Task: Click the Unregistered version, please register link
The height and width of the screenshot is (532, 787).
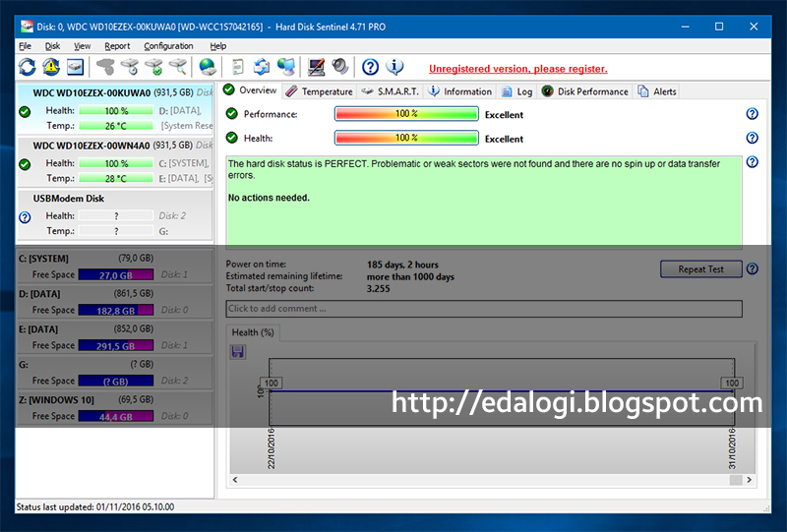Action: pyautogui.click(x=518, y=69)
